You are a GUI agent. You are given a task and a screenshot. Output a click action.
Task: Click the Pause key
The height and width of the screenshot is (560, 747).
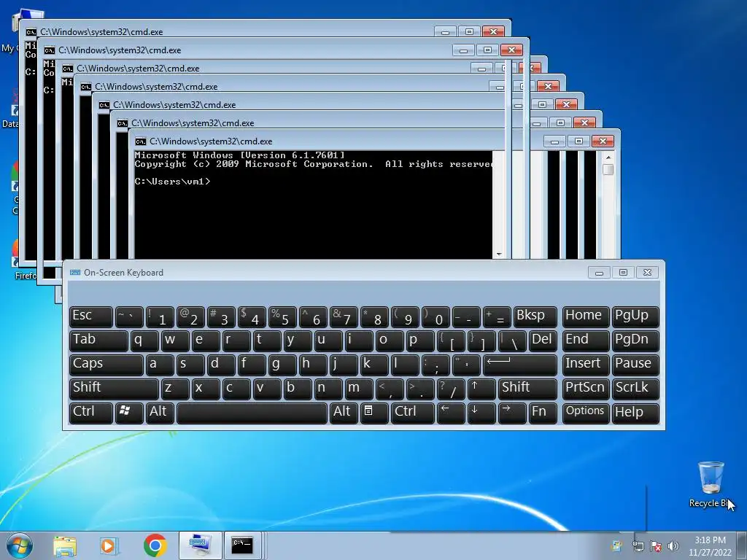pyautogui.click(x=635, y=365)
